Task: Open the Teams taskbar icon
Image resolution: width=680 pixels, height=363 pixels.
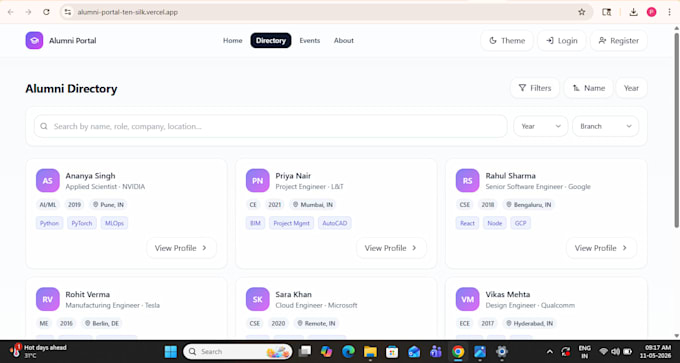Action: click(436, 352)
